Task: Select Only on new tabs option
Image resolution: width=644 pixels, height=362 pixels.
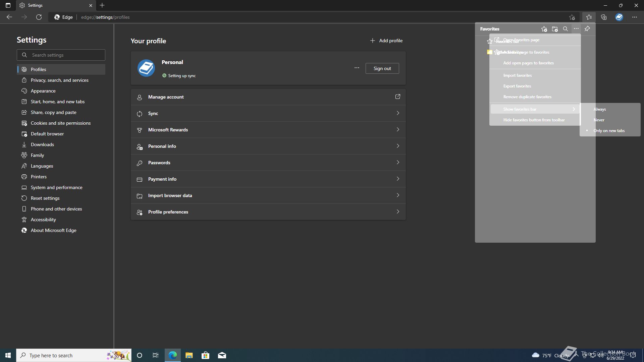Action: (610, 131)
